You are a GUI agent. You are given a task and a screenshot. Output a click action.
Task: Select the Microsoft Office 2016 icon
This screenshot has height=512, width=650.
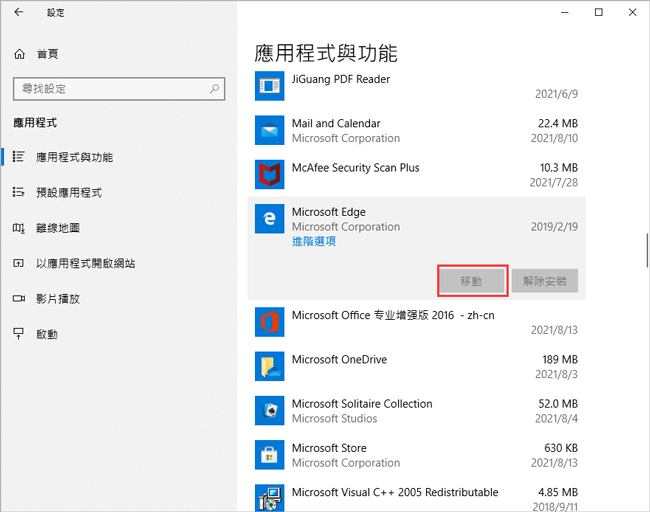click(x=269, y=322)
